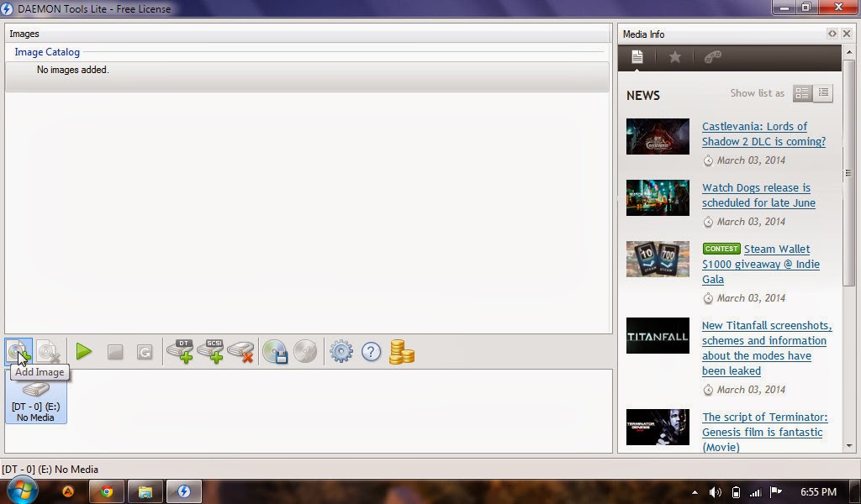
Task: Click the gold coins license icon
Action: pos(401,351)
